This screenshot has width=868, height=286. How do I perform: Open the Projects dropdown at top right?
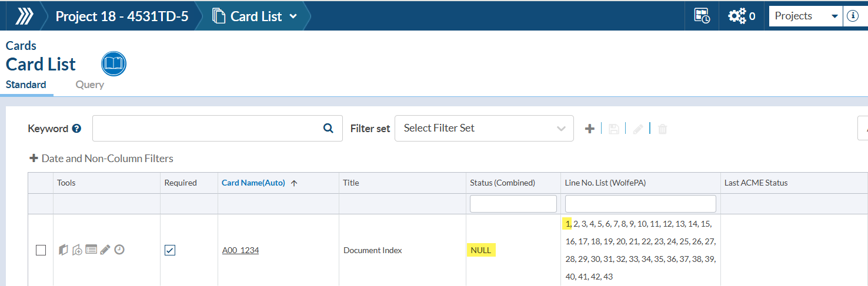click(x=806, y=16)
